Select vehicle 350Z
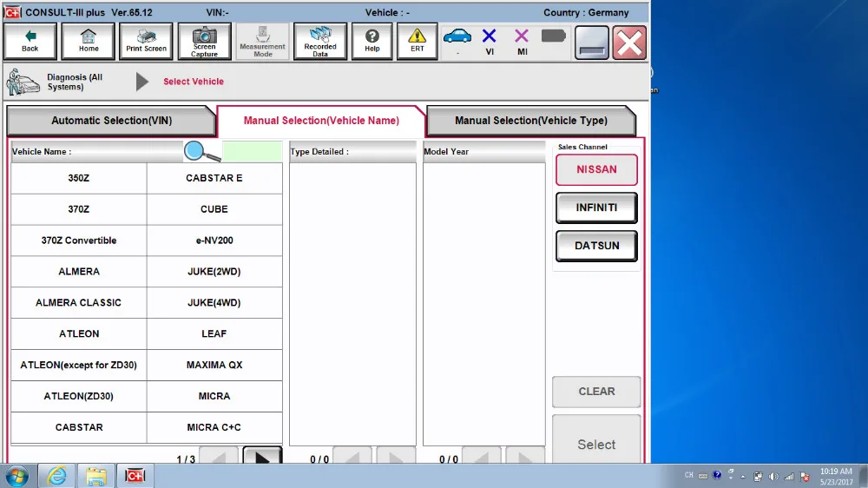This screenshot has width=868, height=488. (79, 178)
